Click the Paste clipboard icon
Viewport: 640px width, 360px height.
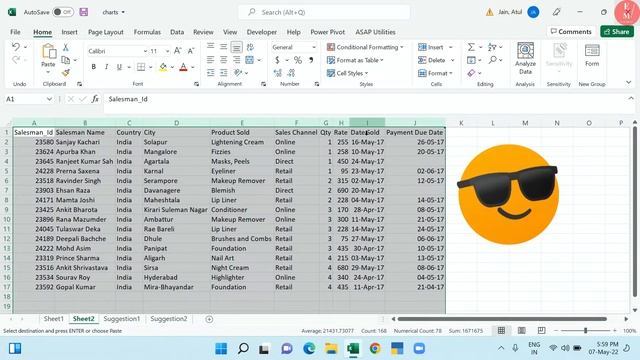[x=48, y=52]
